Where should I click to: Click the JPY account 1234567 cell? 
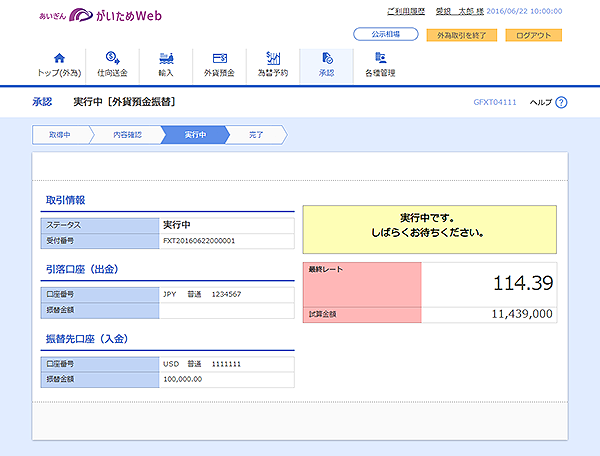click(227, 294)
